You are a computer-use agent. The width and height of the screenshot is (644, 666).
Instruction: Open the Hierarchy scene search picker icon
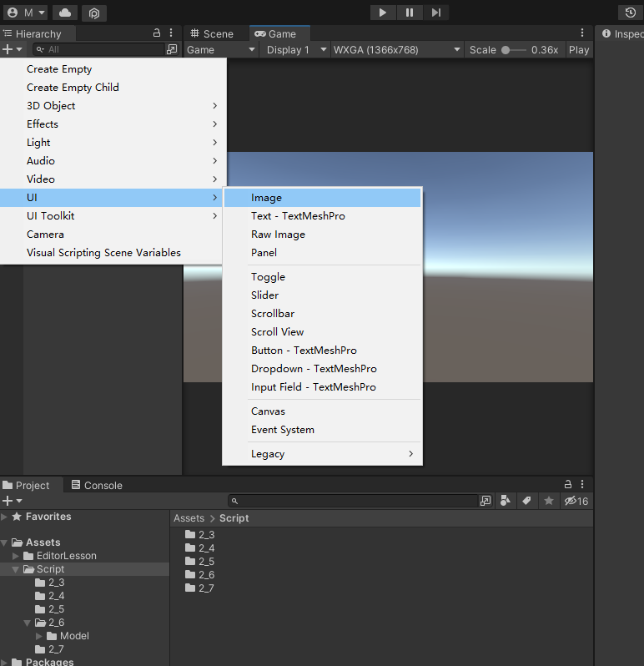[x=172, y=50]
